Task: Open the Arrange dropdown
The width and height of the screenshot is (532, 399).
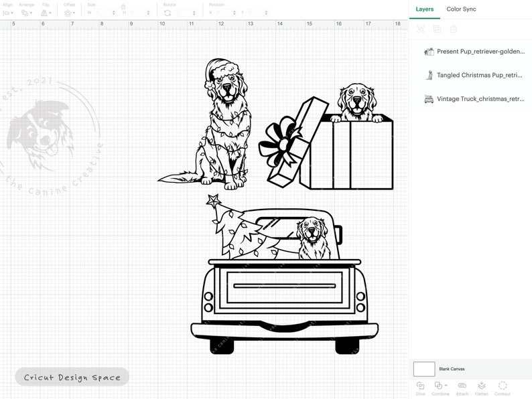Action: point(26,13)
